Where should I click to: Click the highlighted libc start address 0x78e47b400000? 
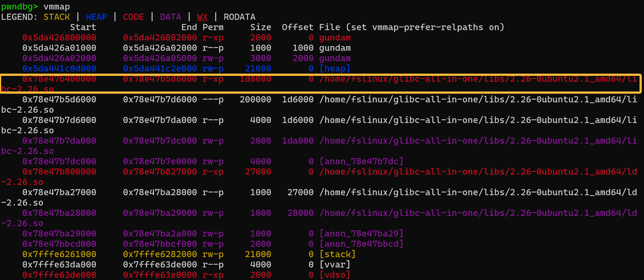tap(59, 79)
